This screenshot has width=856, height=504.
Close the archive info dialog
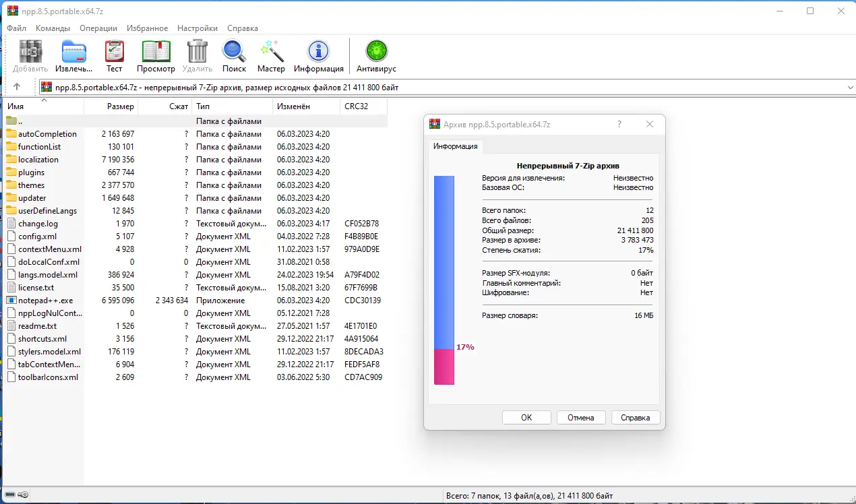(x=650, y=124)
